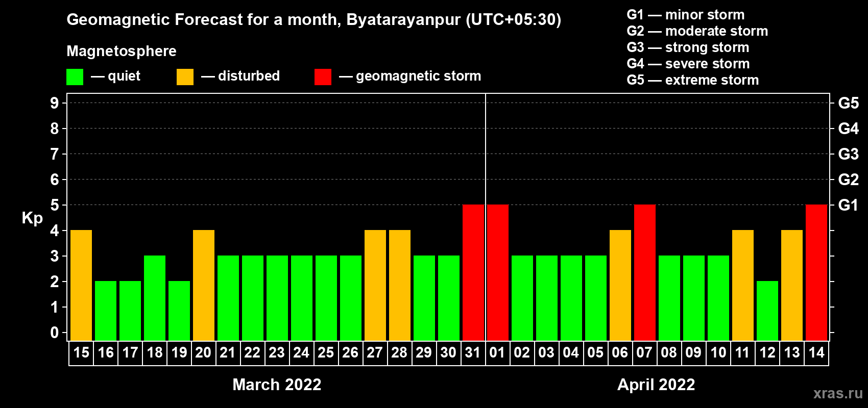The width and height of the screenshot is (868, 408).
Task: Select the red bar for April 01
Action: click(x=498, y=272)
